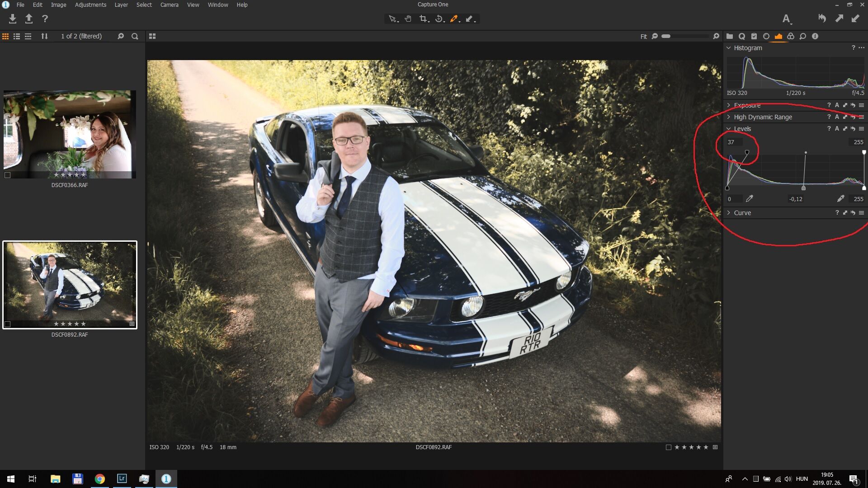This screenshot has width=868, height=488.
Task: Open the Color tool tab icon
Action: (790, 36)
